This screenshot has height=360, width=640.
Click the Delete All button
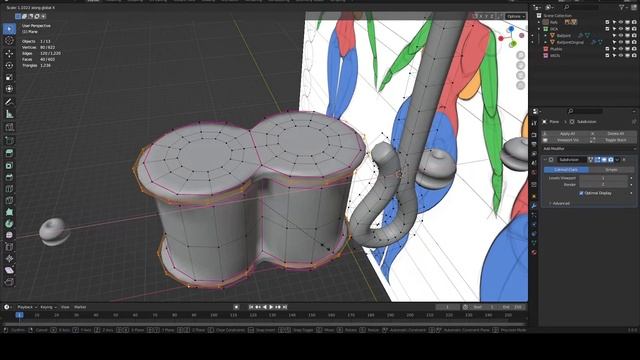(x=613, y=134)
